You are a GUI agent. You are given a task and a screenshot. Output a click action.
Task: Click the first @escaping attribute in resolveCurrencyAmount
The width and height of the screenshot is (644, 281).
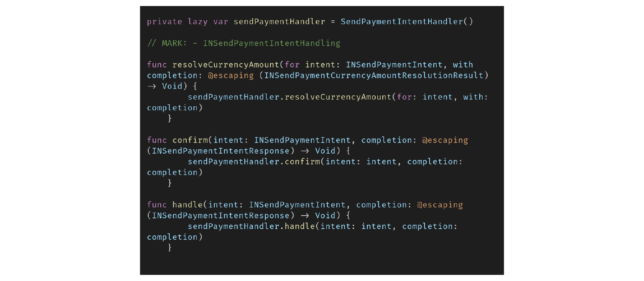(231, 75)
